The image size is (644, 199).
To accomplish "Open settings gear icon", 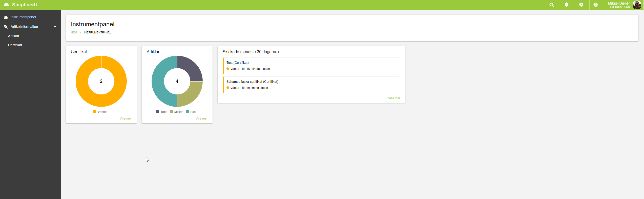I will click(581, 5).
